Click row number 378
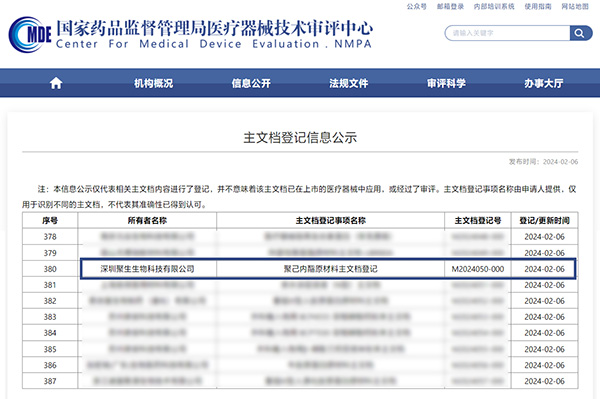The image size is (600, 399). (50, 237)
